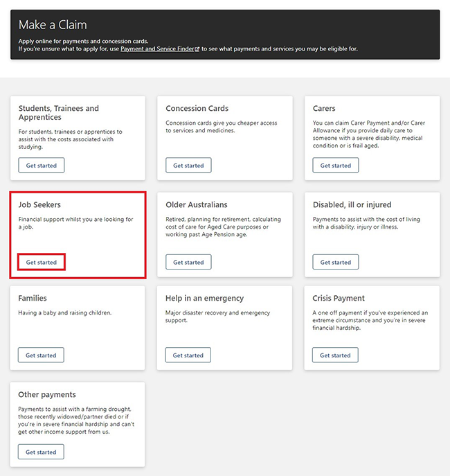Viewport: 450px width, 476px height.
Task: Click the external link icon beside Service Finder
Action: coord(197,49)
